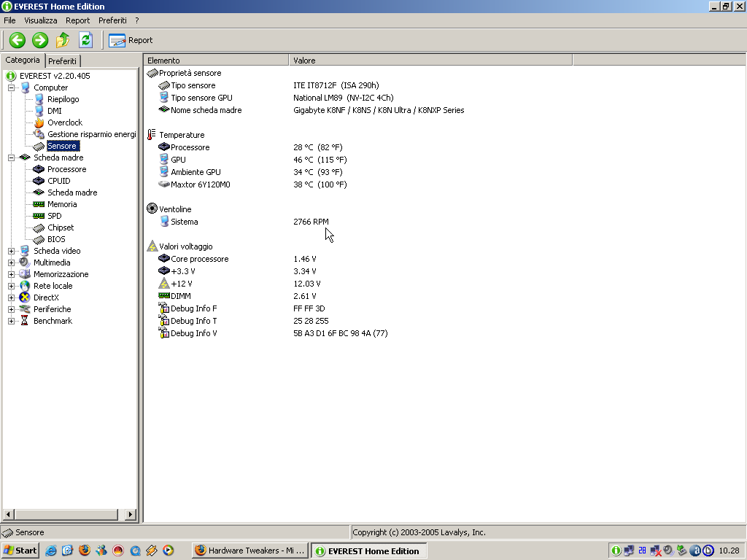Open the ? help menu
This screenshot has width=747, height=560.
point(136,20)
